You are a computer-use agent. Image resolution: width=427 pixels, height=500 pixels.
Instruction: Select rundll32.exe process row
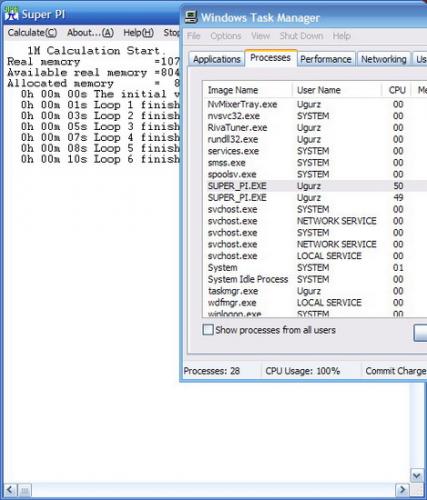[x=315, y=139]
